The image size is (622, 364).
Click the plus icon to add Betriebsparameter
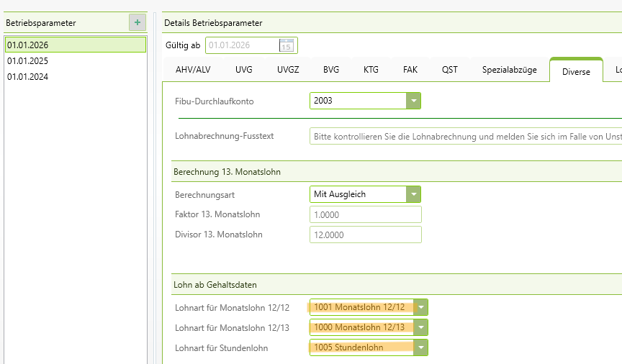pos(137,22)
